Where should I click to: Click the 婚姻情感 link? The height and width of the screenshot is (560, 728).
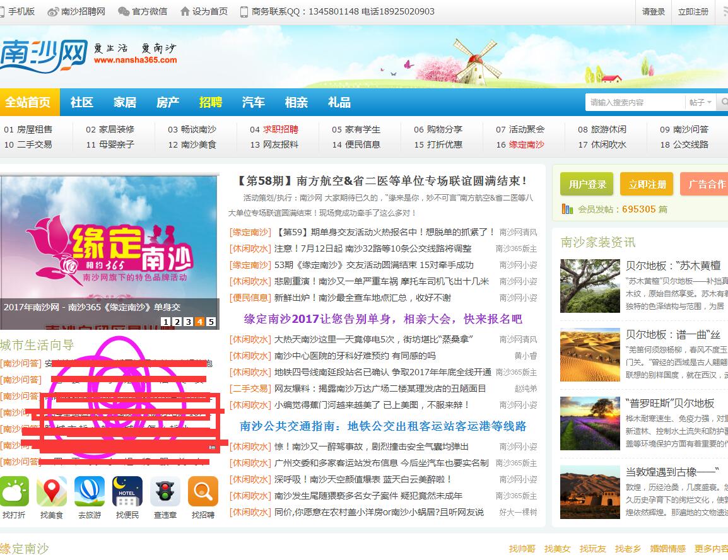click(667, 549)
